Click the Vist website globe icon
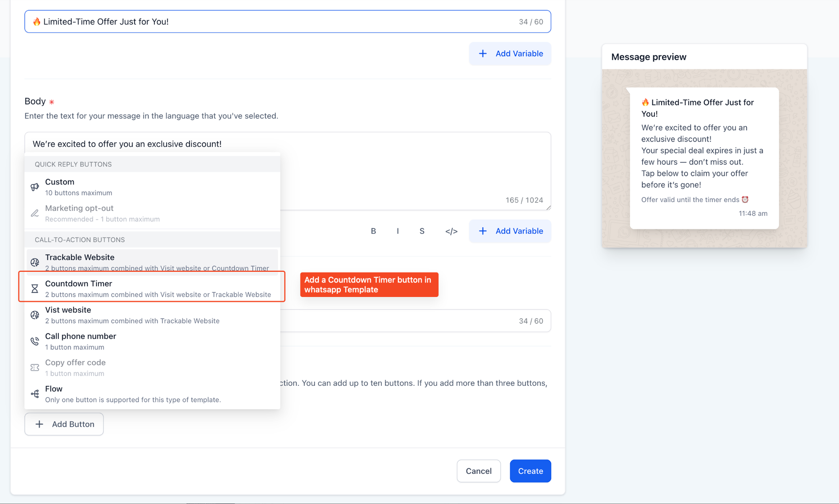 35,315
